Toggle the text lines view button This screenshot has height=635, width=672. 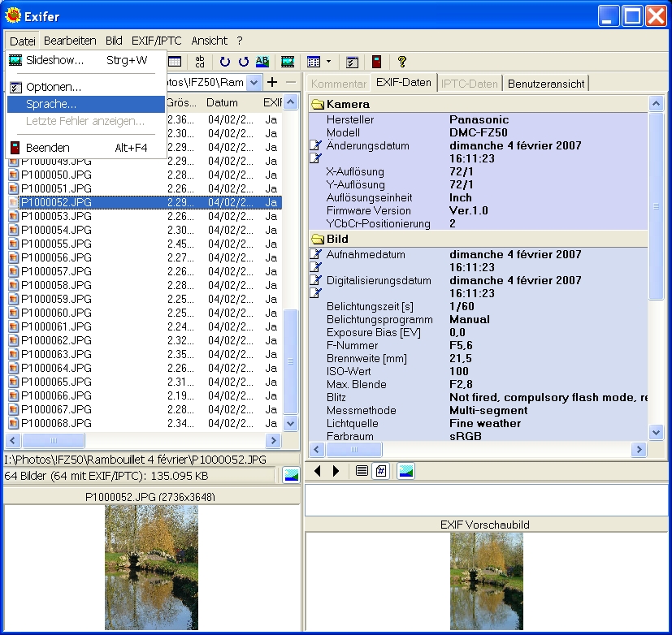[x=362, y=471]
